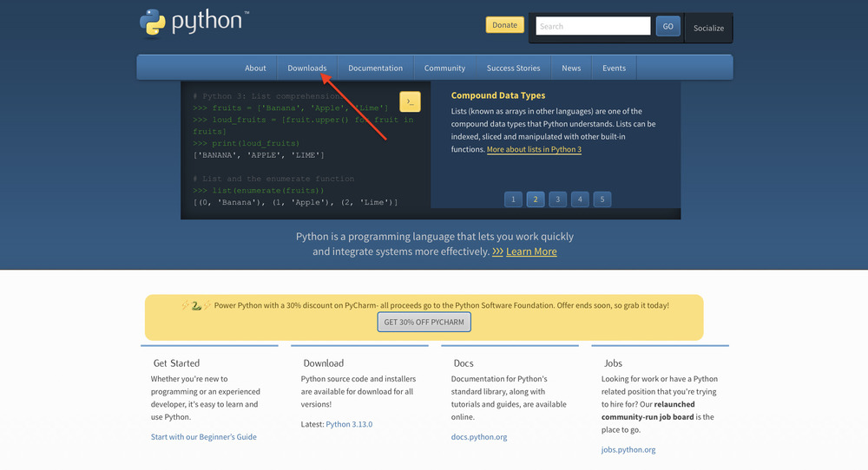Click the Get 30% Off PyCharm button
The width and height of the screenshot is (868, 470).
(424, 322)
